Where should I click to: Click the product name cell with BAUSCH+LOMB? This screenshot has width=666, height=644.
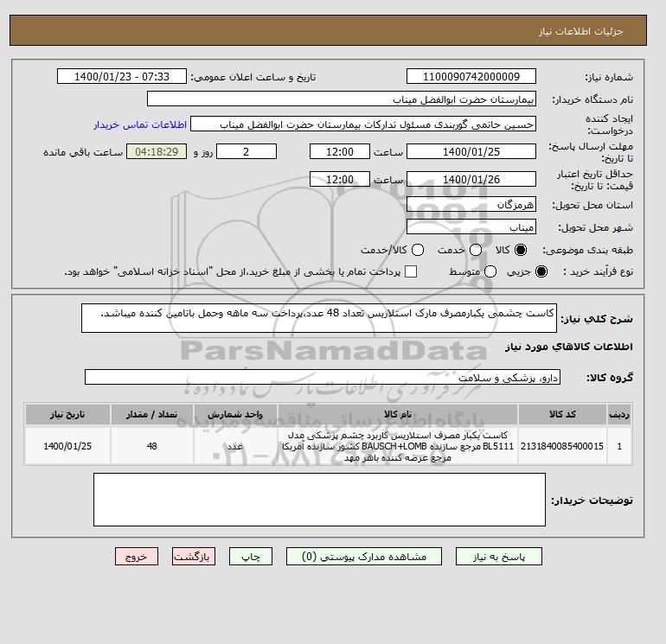(x=398, y=446)
